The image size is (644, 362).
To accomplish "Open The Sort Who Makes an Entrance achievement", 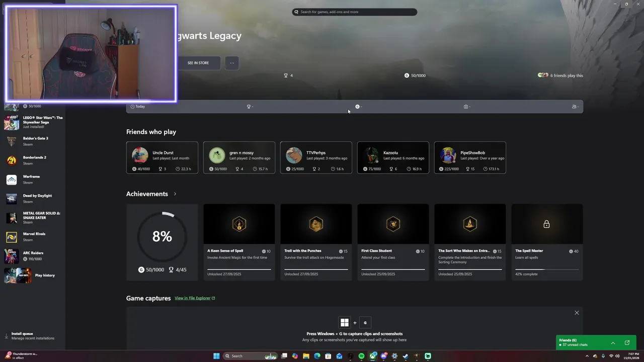I will coord(470,242).
